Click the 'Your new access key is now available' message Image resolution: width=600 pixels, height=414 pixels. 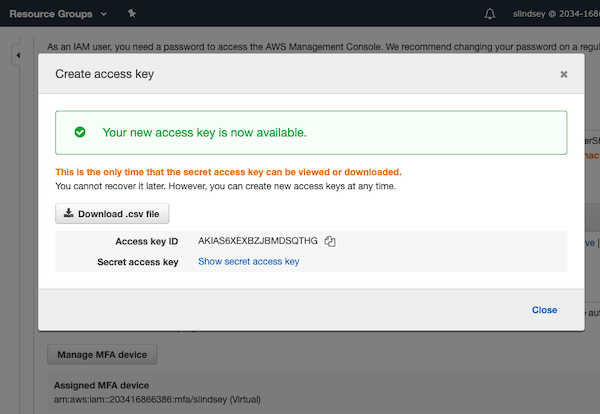point(204,132)
